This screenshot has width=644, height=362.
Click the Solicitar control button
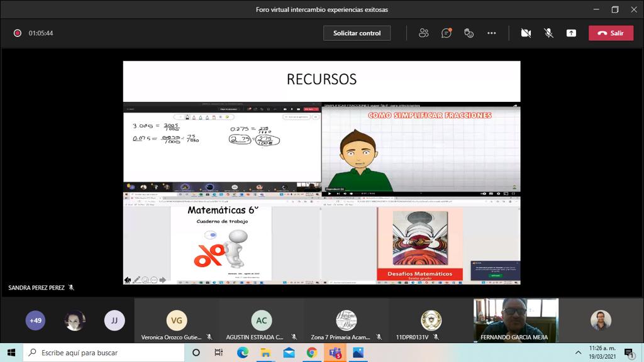(357, 33)
